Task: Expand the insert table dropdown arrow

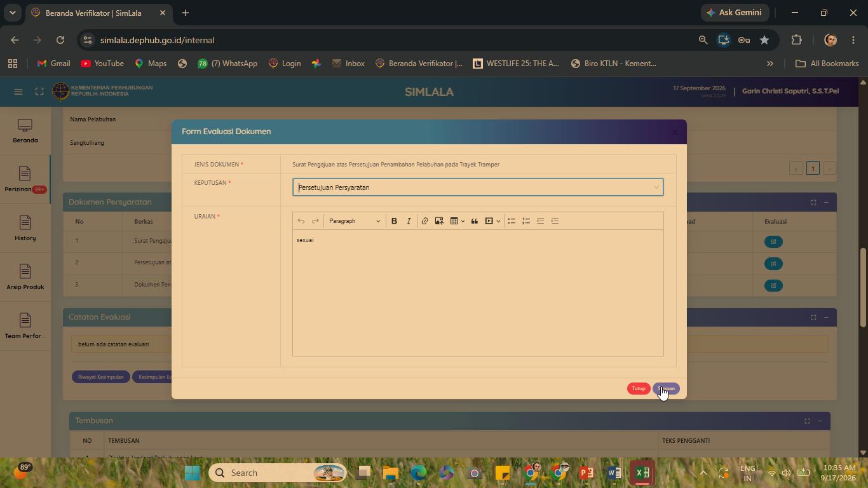Action: 463,221
